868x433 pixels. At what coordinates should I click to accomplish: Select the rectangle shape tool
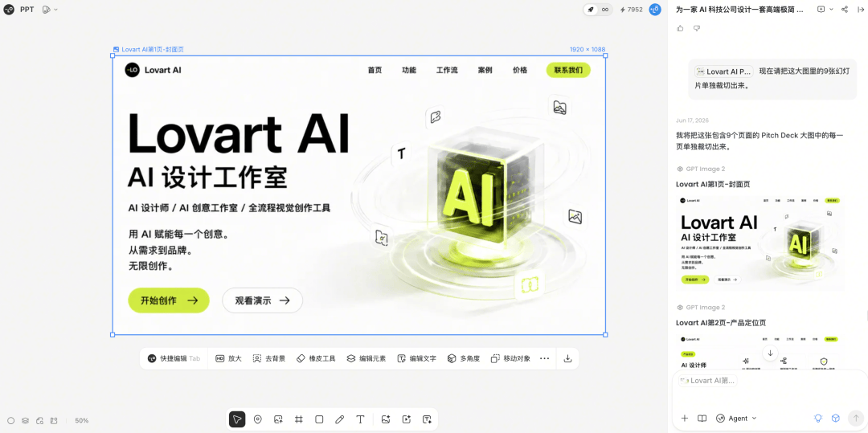click(319, 419)
